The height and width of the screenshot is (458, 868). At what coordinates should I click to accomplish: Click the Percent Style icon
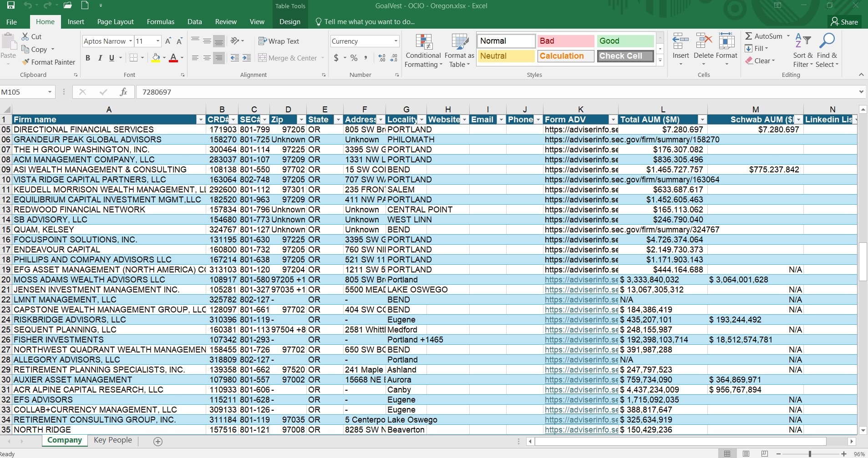pos(354,58)
